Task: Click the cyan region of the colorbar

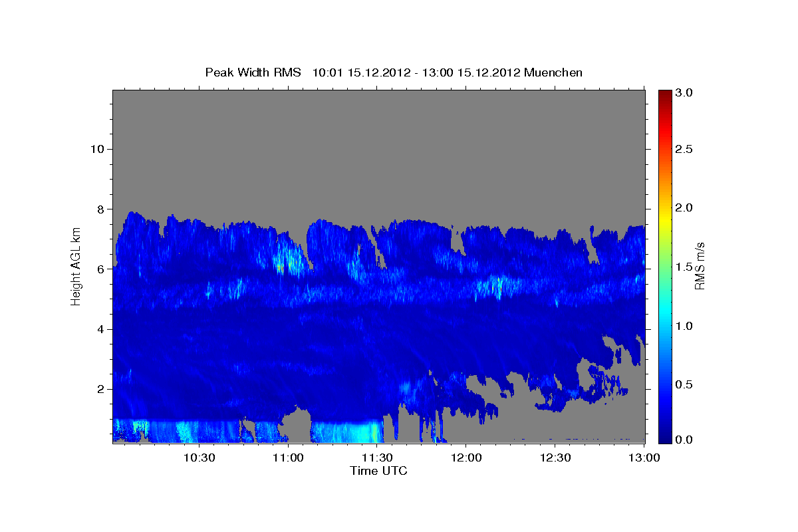Action: point(664,313)
